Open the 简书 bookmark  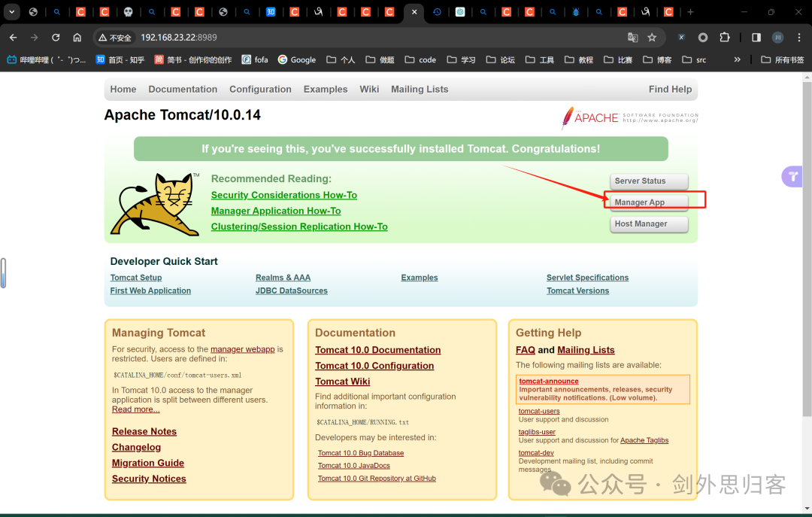coord(192,59)
